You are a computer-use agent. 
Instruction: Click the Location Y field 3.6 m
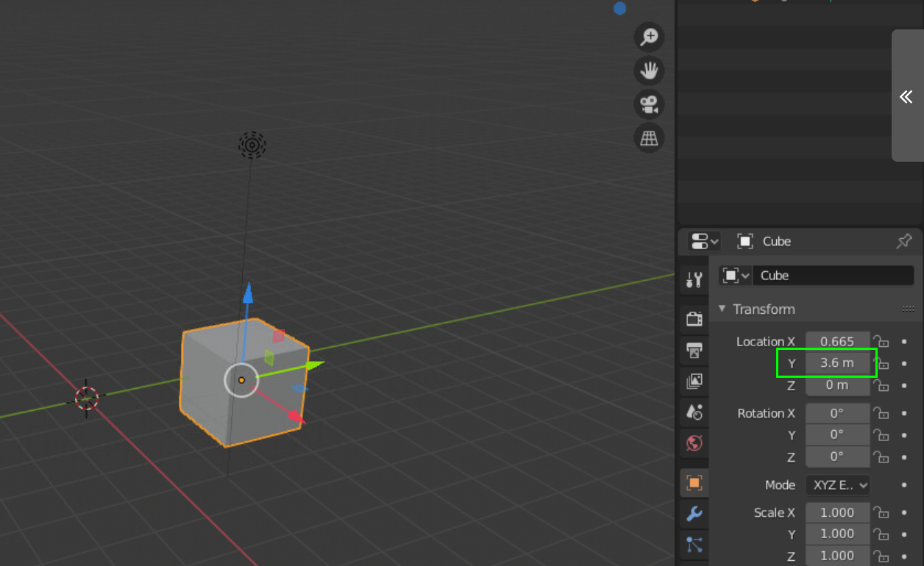tap(838, 362)
